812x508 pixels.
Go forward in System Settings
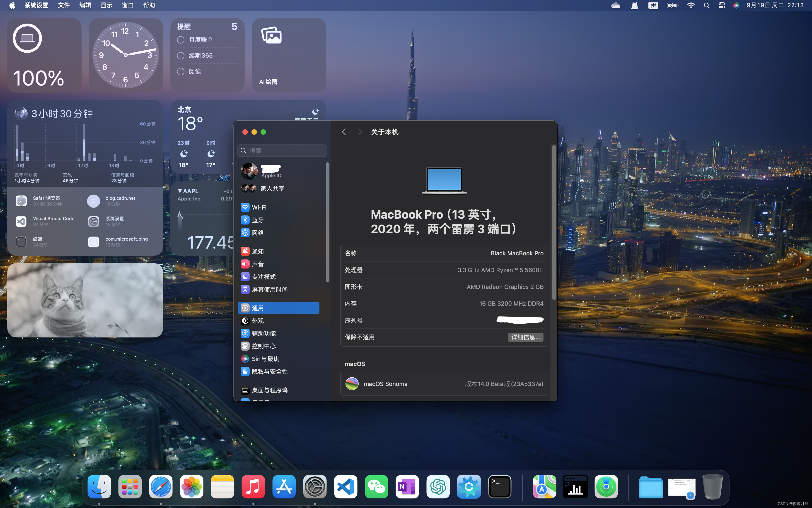click(360, 132)
